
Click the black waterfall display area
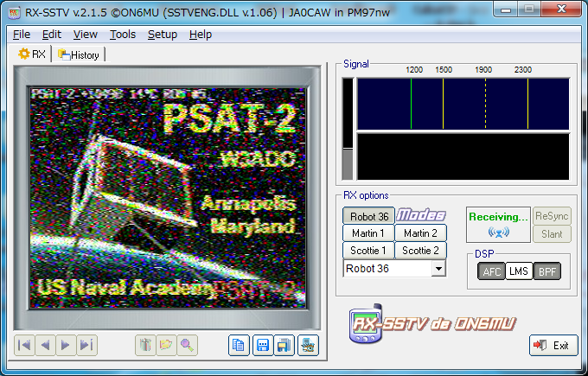(463, 156)
